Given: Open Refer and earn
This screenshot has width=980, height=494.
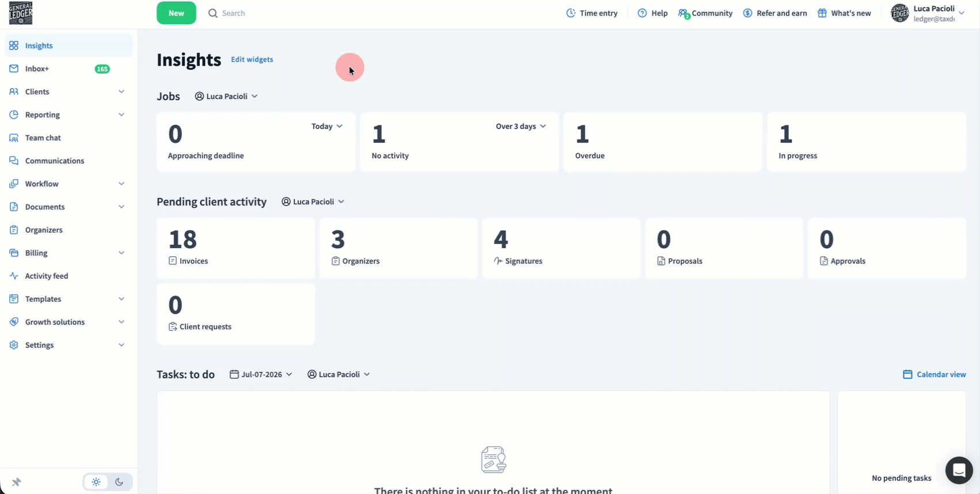Looking at the screenshot, I should pyautogui.click(x=775, y=13).
